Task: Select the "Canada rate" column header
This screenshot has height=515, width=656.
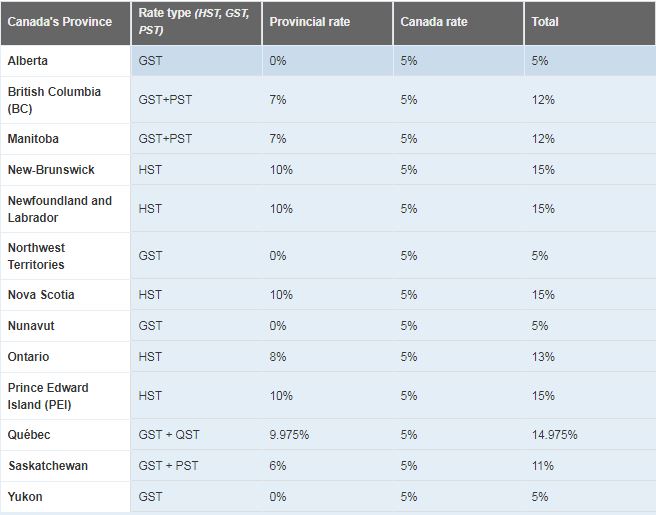Action: 435,22
